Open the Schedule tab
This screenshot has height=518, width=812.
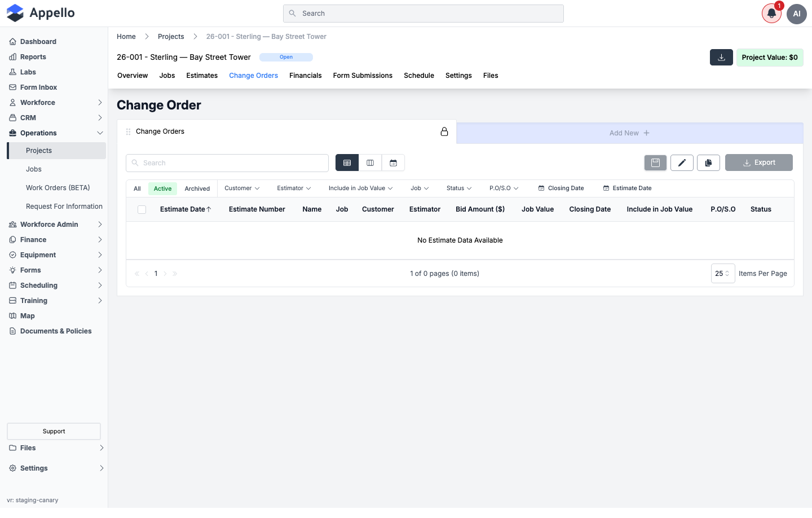pyautogui.click(x=419, y=76)
